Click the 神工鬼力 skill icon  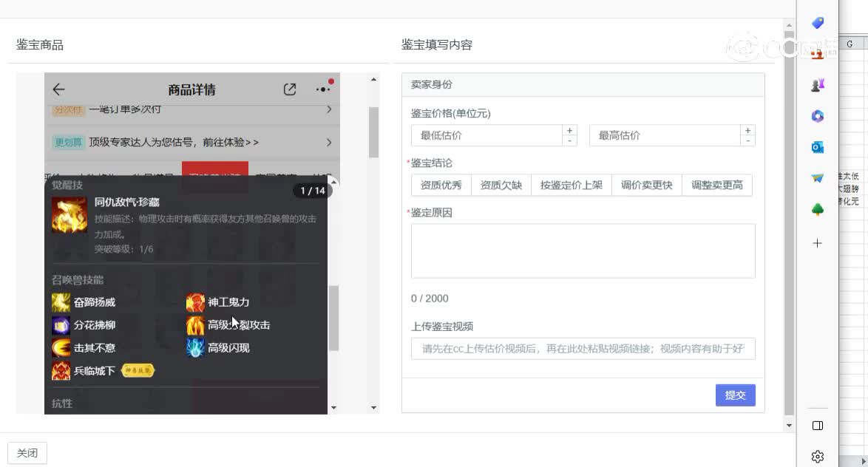tap(195, 302)
